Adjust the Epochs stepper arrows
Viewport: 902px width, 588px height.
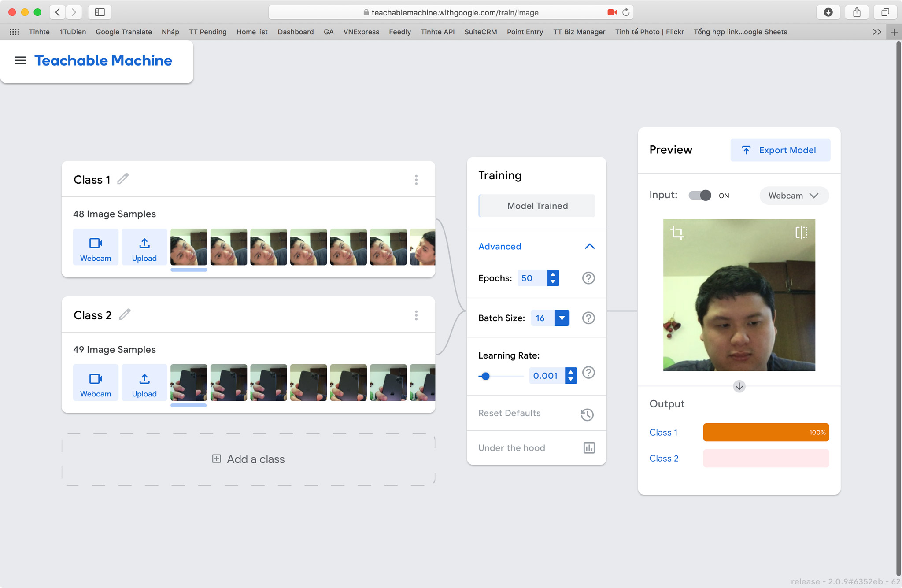pos(553,278)
